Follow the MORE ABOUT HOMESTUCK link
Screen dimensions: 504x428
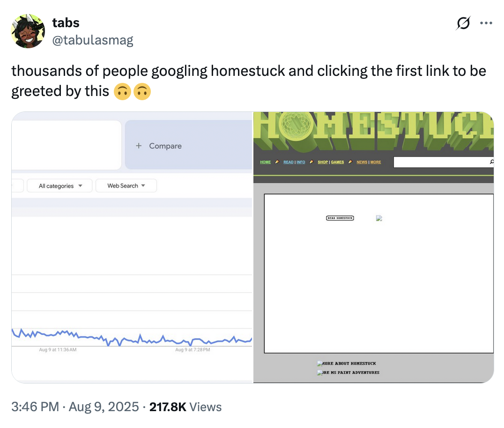click(349, 363)
